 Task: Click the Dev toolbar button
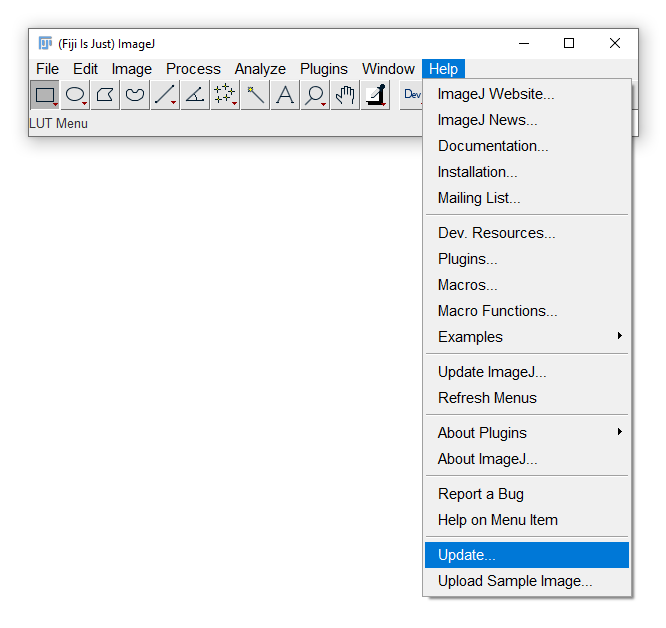click(411, 95)
